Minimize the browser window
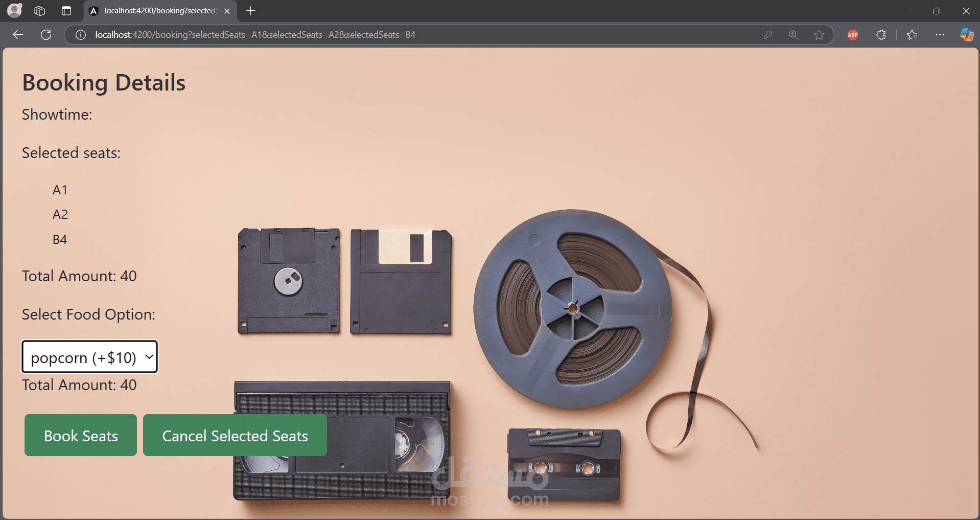Screen dimensions: 980x520 (907, 11)
